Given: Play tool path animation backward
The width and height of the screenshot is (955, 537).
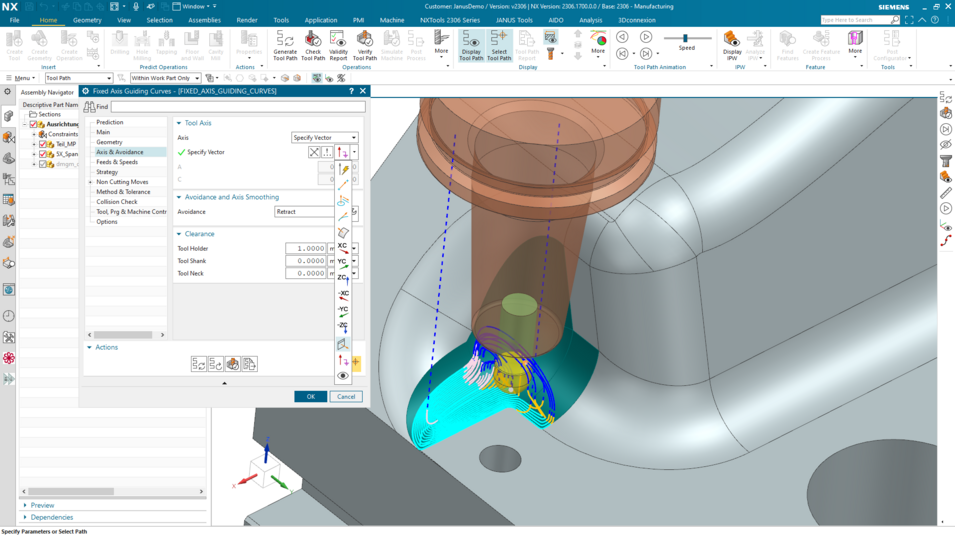Looking at the screenshot, I should click(622, 37).
